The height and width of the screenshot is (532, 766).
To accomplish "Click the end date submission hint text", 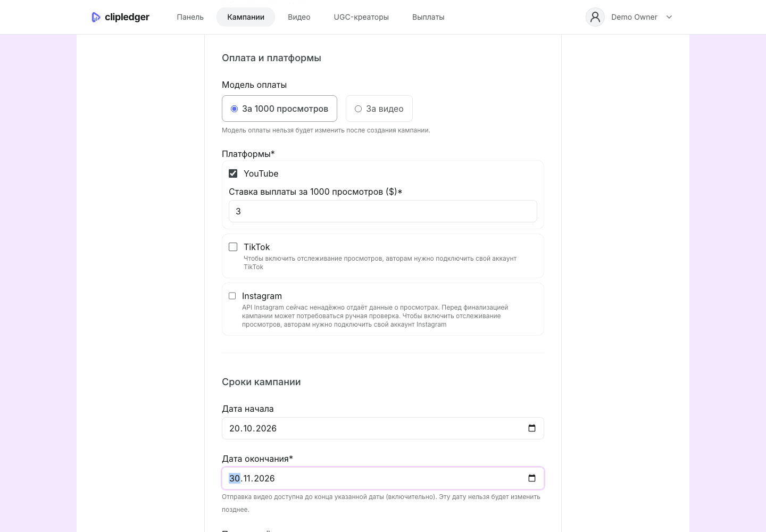I will click(381, 503).
